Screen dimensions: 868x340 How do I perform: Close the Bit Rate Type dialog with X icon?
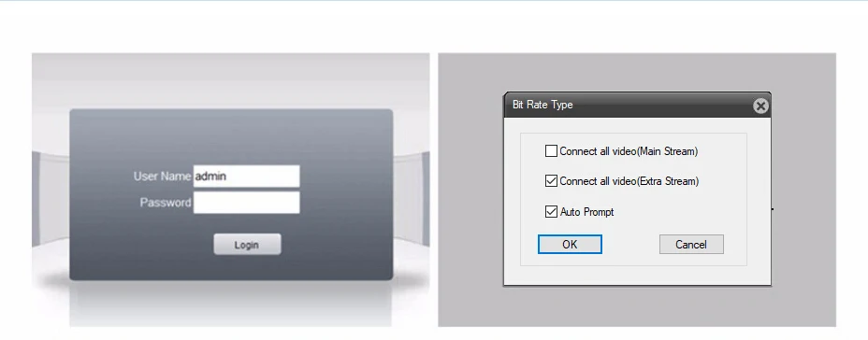click(760, 106)
